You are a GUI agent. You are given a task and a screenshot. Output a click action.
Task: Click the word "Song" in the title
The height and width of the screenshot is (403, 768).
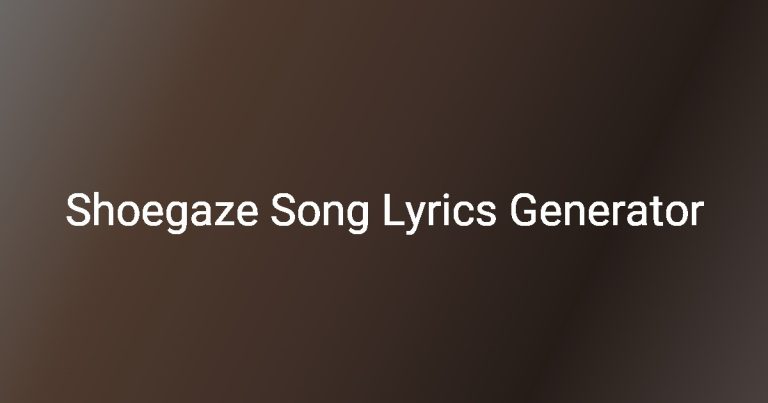tap(320, 213)
